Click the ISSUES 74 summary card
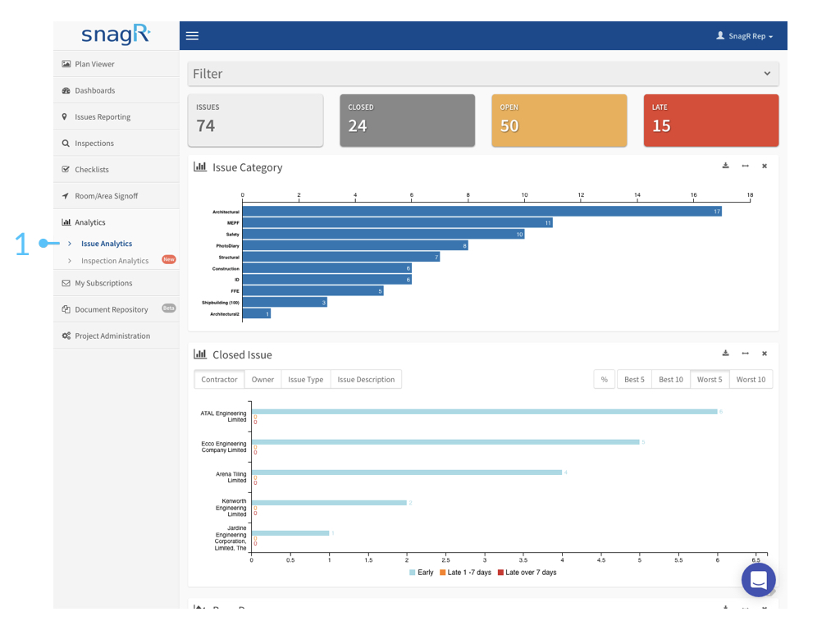The image size is (840, 630). (256, 120)
